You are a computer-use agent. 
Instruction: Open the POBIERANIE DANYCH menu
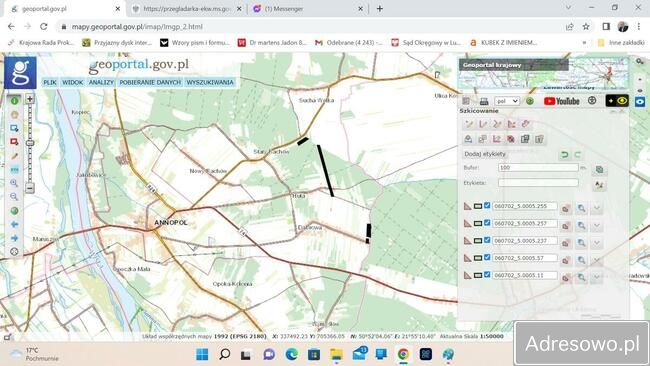[x=150, y=82]
